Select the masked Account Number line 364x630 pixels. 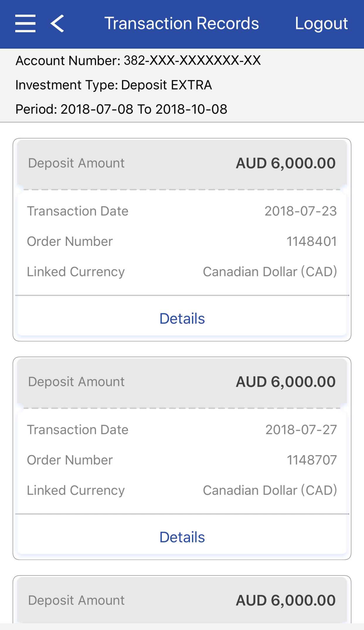pyautogui.click(x=138, y=61)
